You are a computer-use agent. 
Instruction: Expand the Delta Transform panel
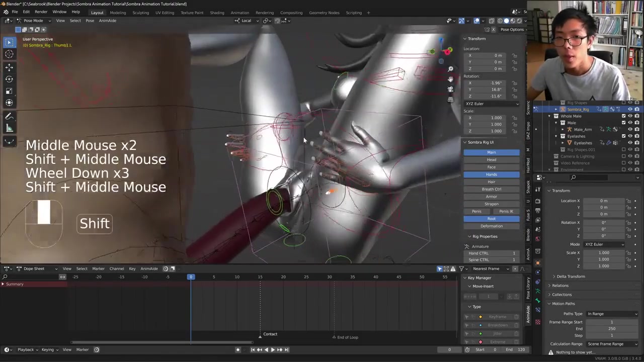[x=570, y=277]
